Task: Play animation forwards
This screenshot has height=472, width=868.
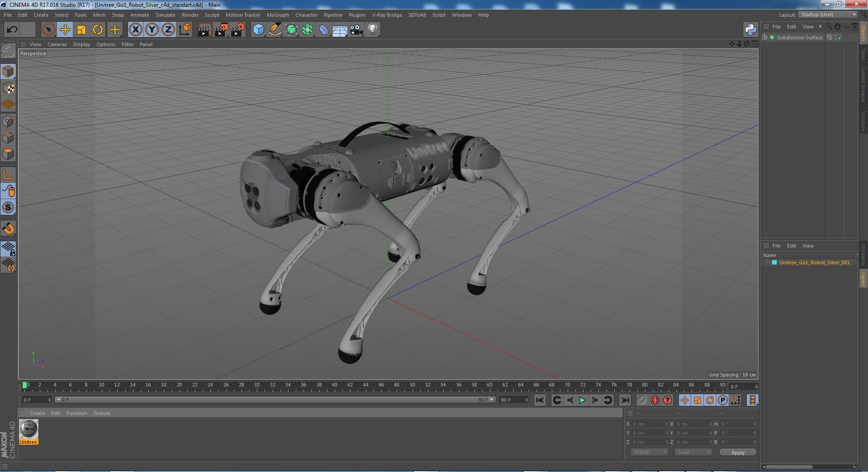Action: click(582, 400)
